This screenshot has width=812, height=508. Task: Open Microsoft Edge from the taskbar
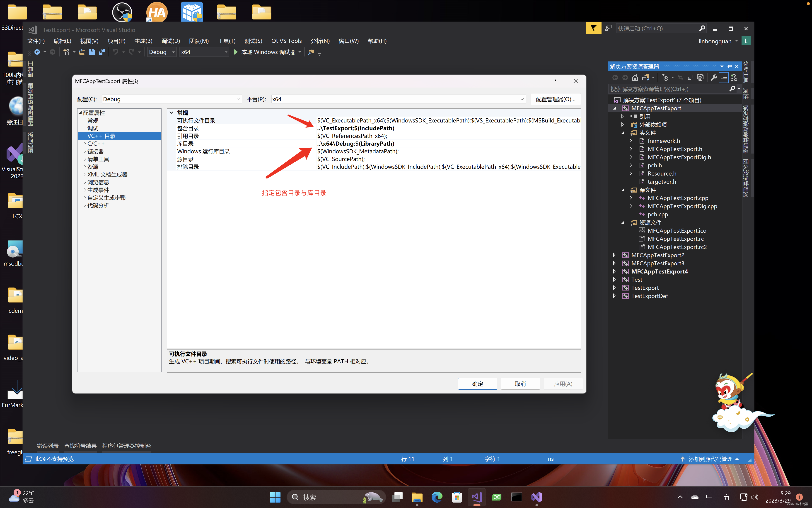click(x=437, y=497)
